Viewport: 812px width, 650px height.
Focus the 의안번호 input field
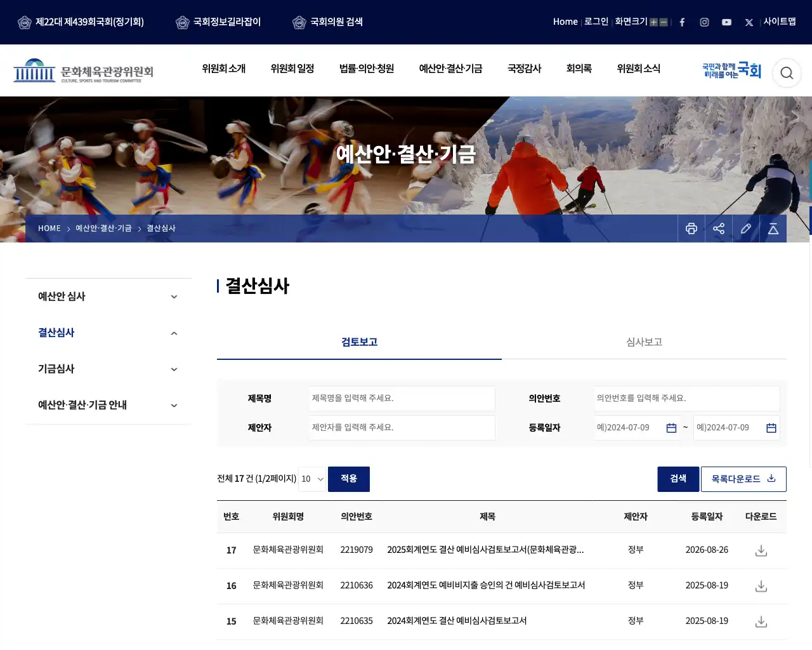click(x=687, y=399)
